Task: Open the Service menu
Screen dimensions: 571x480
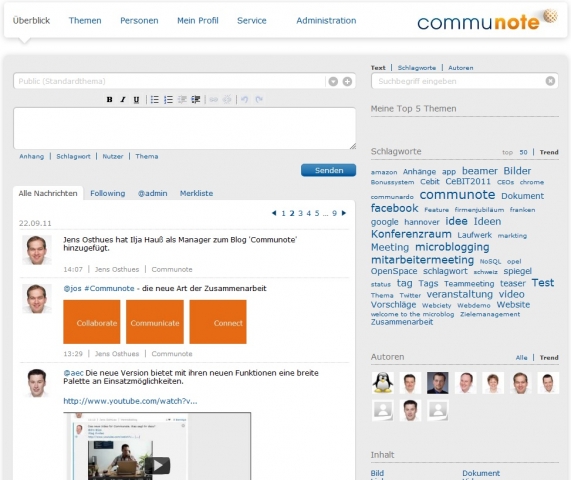Action: point(252,20)
